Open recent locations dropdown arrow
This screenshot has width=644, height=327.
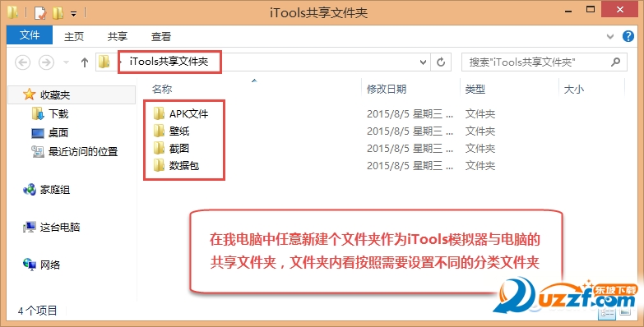(x=66, y=62)
